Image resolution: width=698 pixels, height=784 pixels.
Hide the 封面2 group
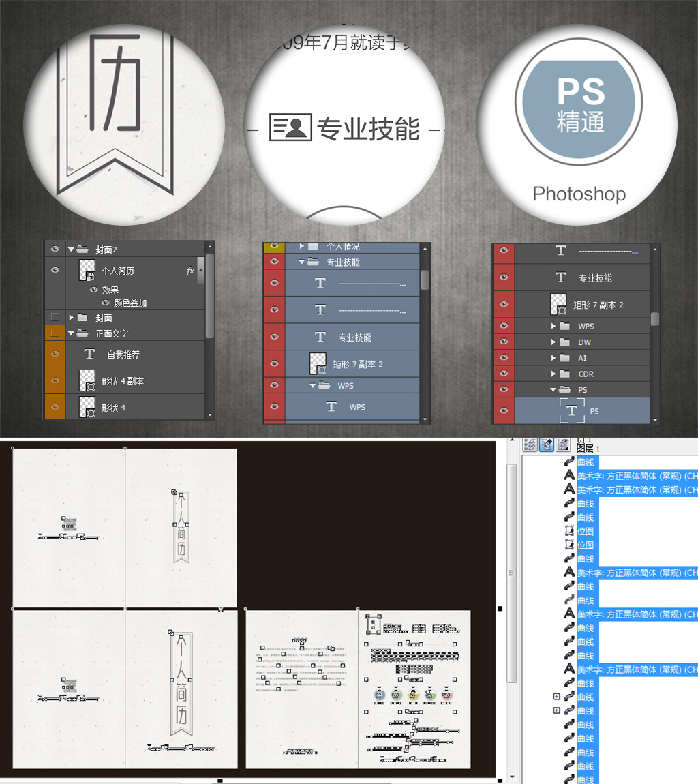click(55, 249)
